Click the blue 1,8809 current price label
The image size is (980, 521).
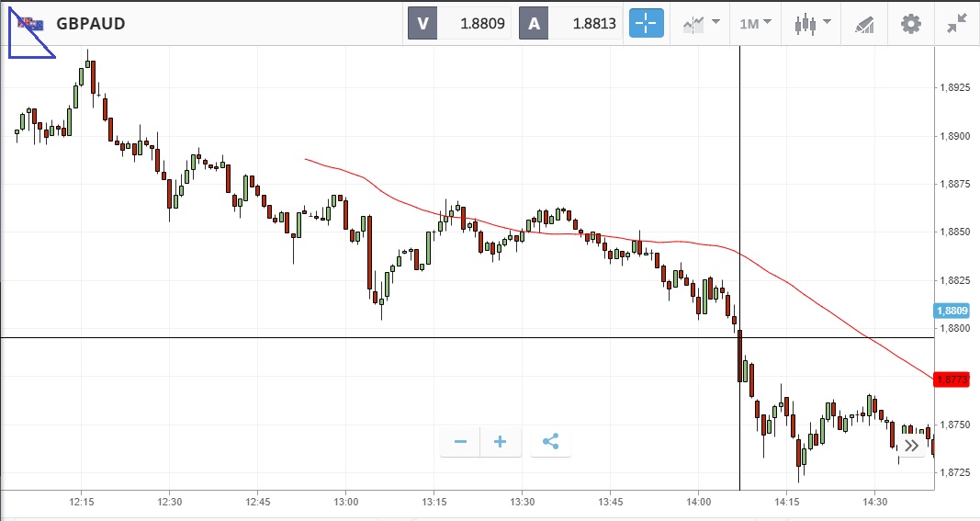[952, 311]
